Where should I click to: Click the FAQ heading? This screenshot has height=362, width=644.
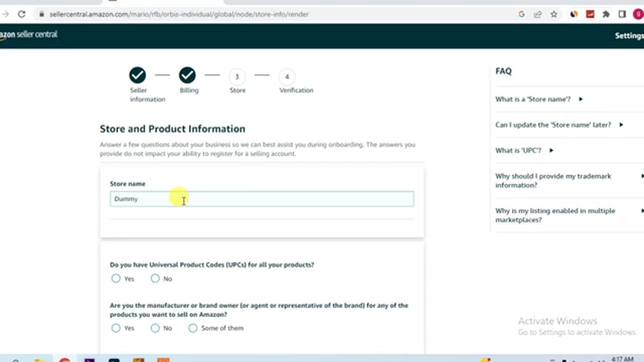503,71
